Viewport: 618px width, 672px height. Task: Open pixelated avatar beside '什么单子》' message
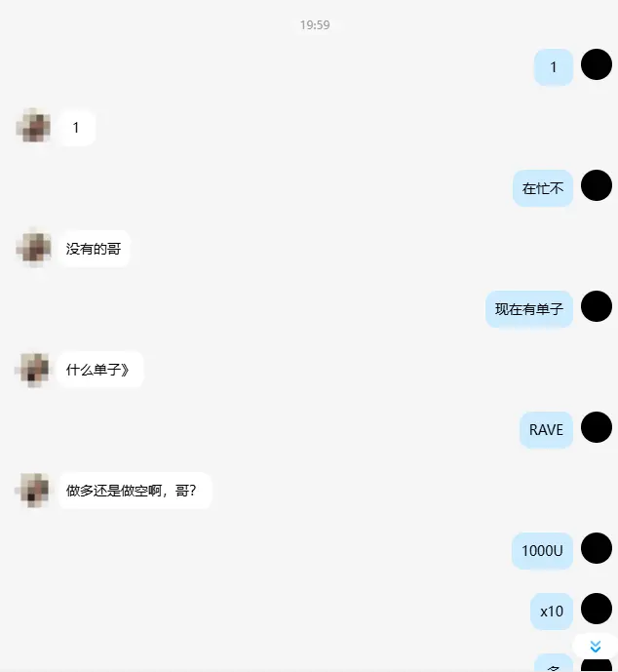click(x=34, y=369)
